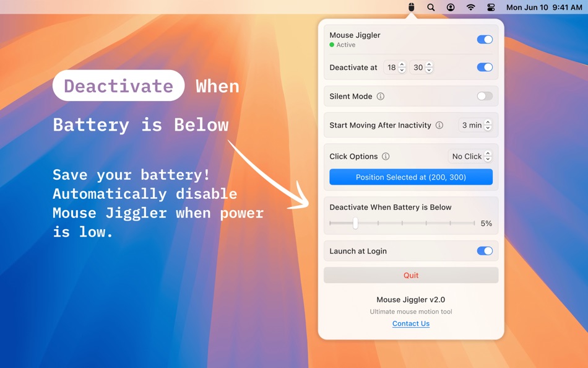Open the 3 min inactivity dropdown
588x368 pixels.
click(x=475, y=125)
